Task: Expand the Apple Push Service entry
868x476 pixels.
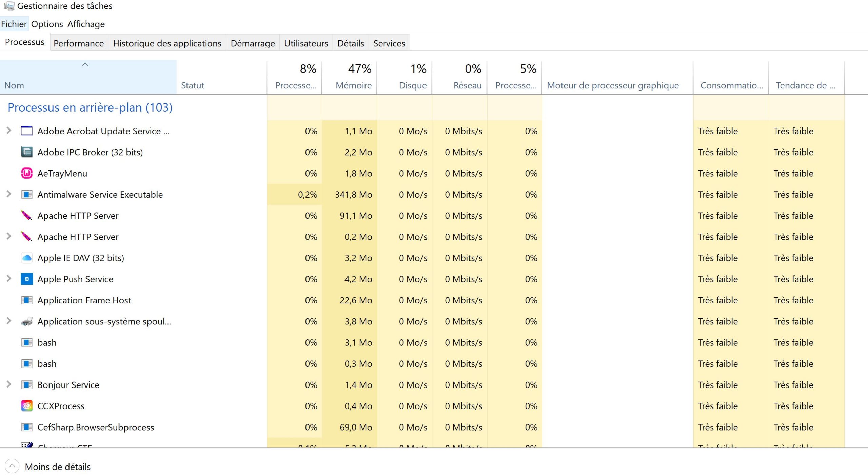Action: coord(9,279)
